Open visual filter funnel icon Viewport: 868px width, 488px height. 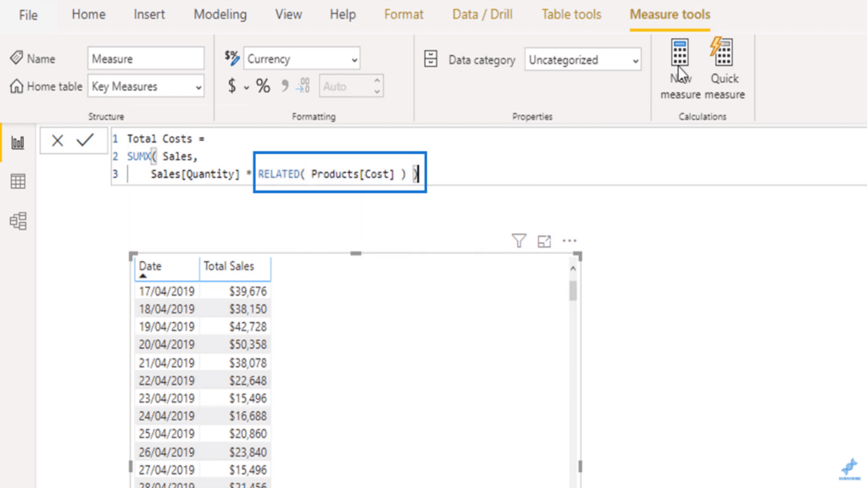point(519,241)
